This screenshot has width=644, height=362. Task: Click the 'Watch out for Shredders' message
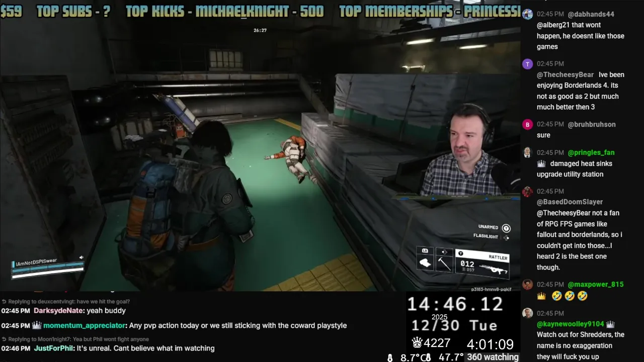(x=581, y=345)
